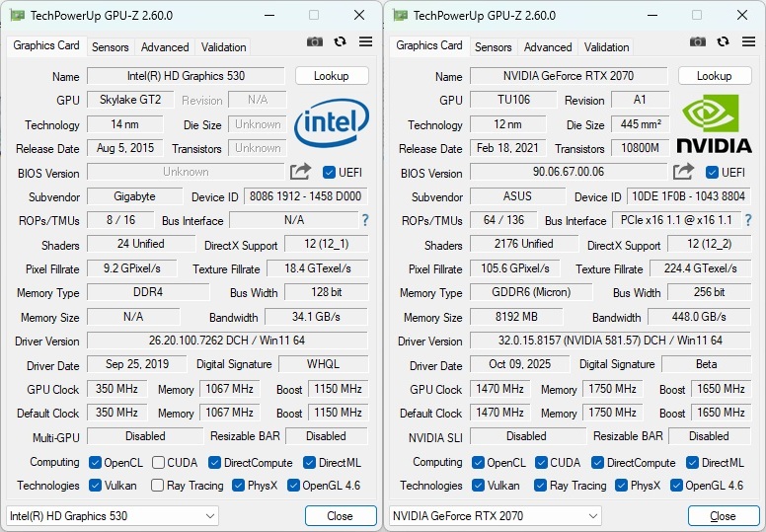
Task: Toggle CUDA checkbox in NVIDIA RTX 2070 window
Action: tap(541, 463)
